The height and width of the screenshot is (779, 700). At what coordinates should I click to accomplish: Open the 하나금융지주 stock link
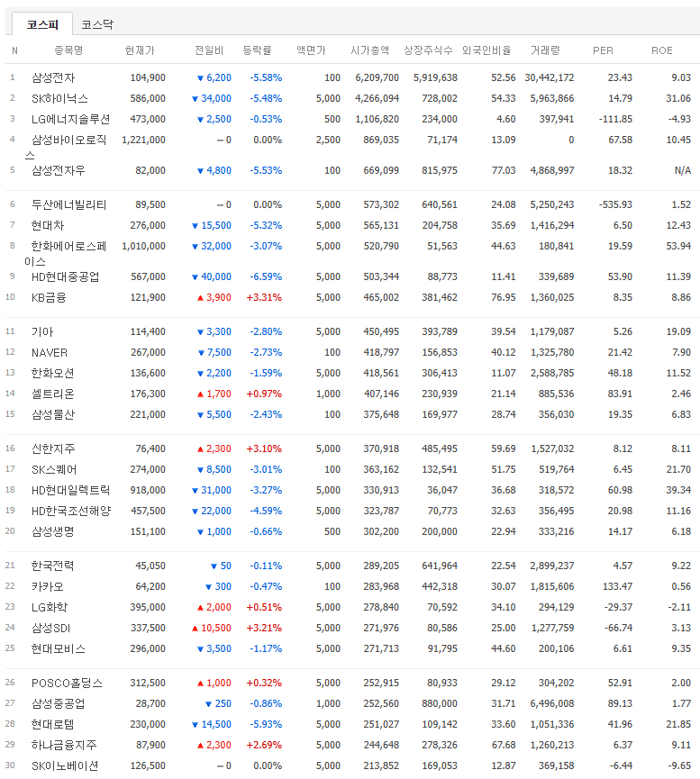(64, 745)
